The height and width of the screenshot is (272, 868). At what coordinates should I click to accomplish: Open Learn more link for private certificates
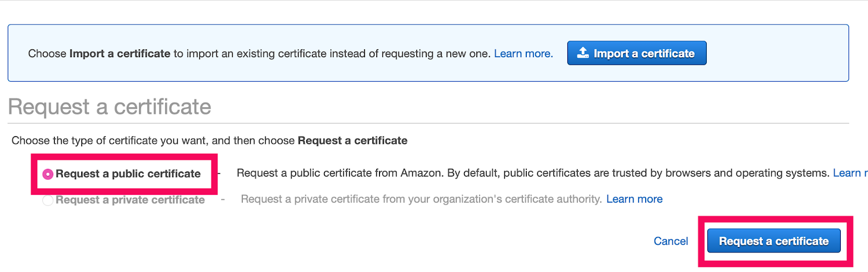point(635,199)
